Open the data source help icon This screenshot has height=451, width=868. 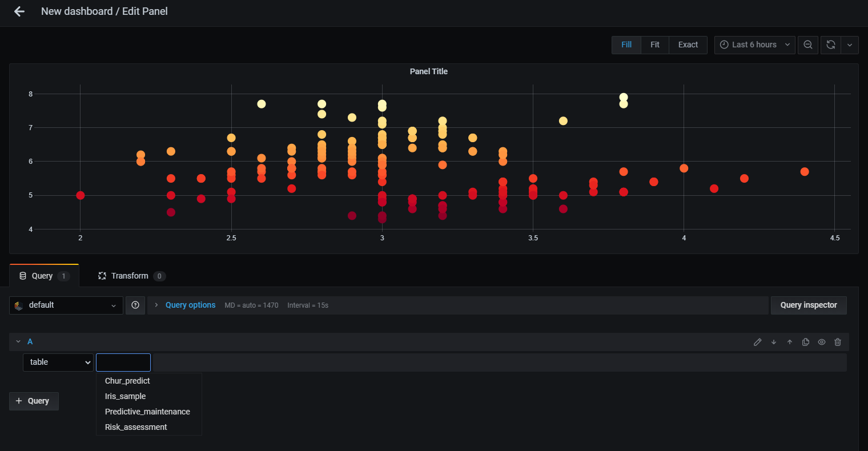(x=135, y=305)
